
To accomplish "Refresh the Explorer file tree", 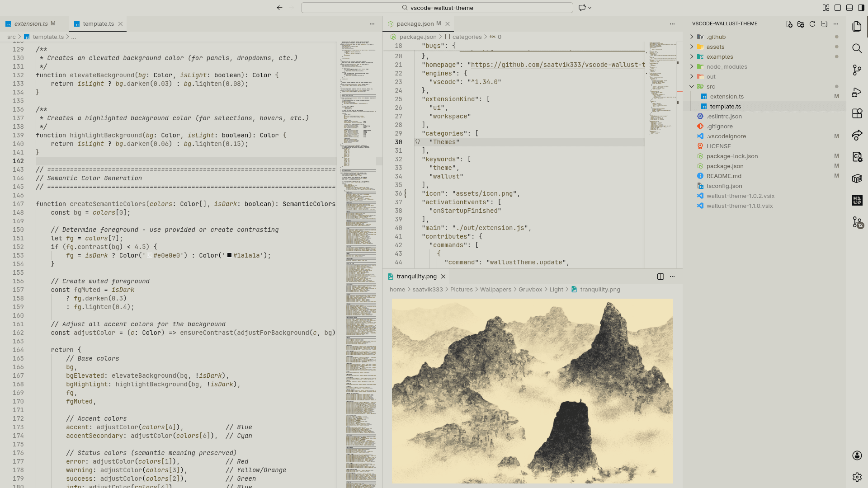I will tap(812, 25).
